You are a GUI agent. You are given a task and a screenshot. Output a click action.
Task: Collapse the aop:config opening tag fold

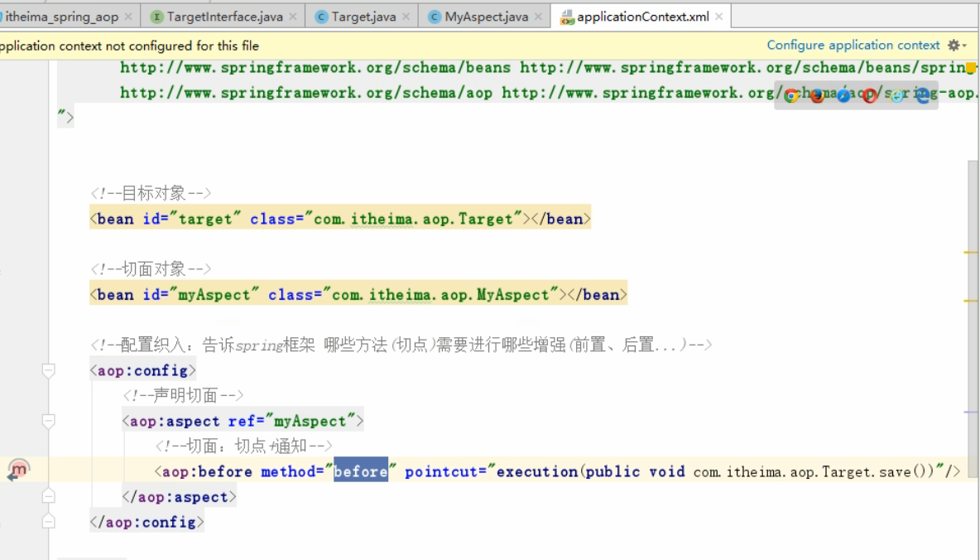click(x=48, y=370)
